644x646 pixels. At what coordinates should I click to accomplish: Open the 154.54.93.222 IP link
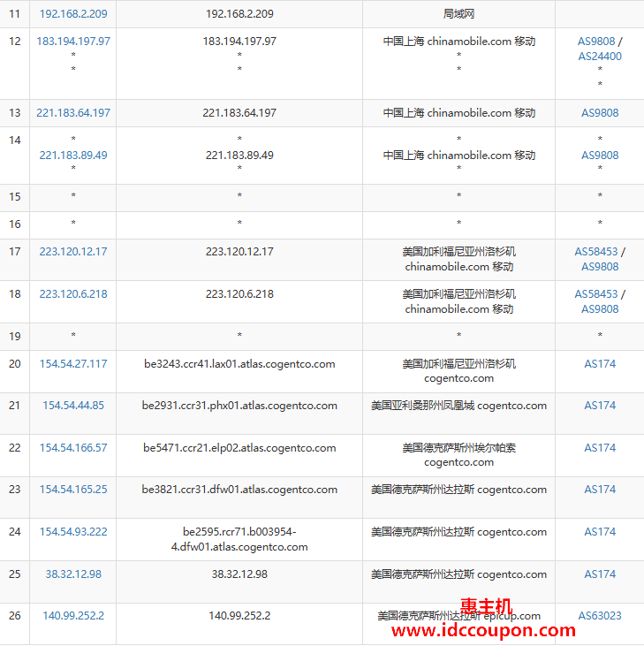tap(73, 532)
